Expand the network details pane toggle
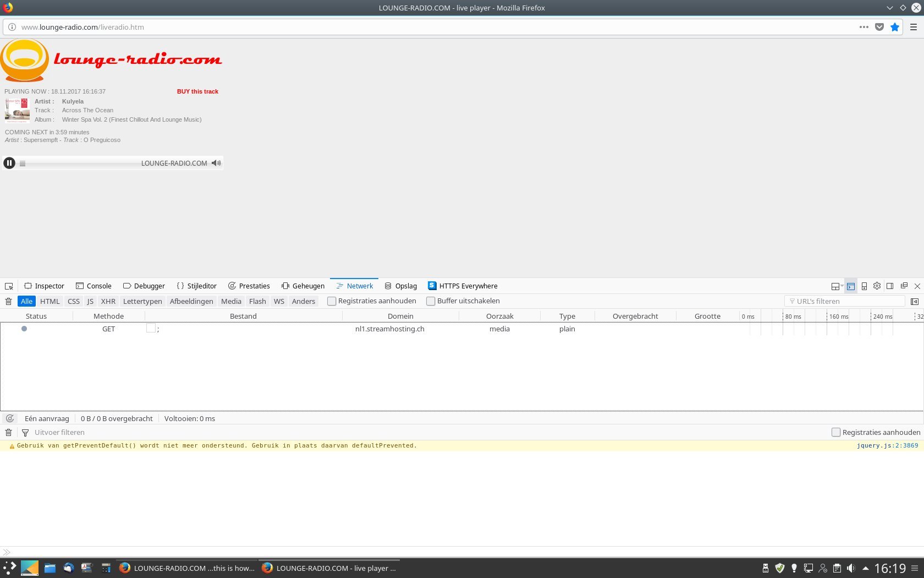This screenshot has width=924, height=578. [915, 301]
